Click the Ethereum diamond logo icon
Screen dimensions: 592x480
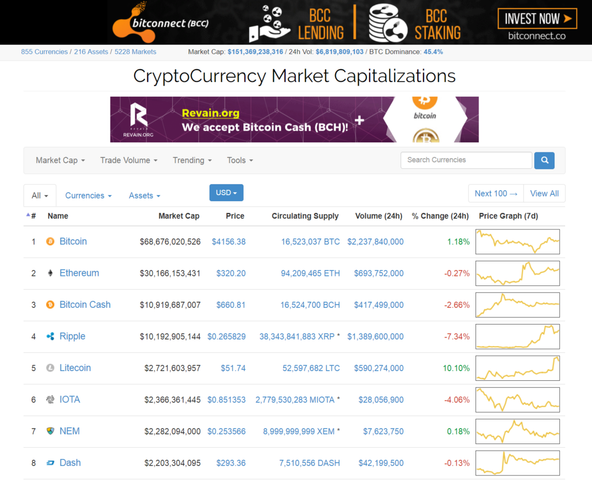[50, 273]
